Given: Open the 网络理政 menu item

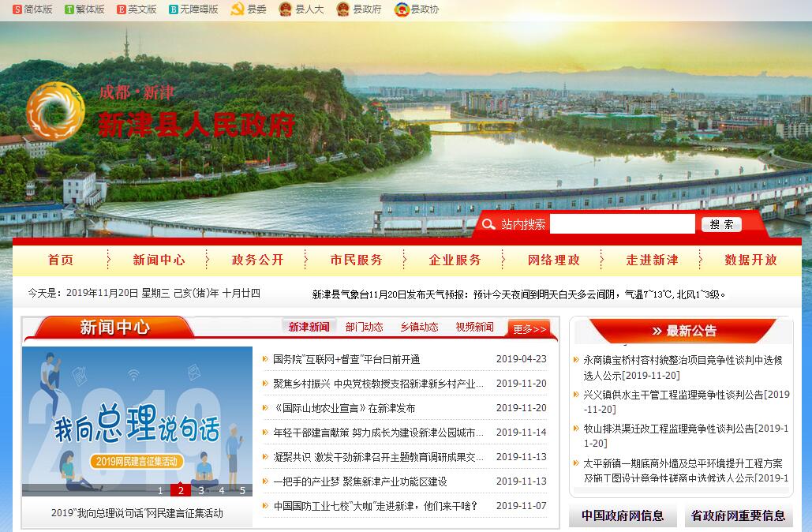Looking at the screenshot, I should tap(554, 260).
